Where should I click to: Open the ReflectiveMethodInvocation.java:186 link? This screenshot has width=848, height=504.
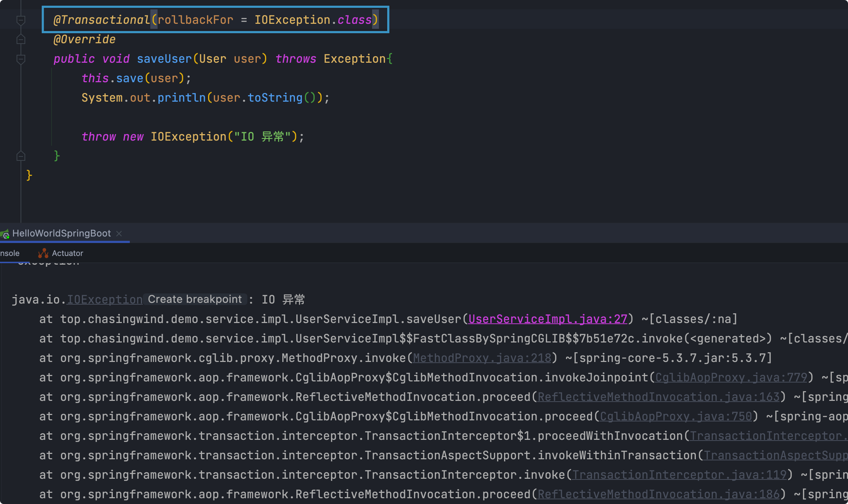pyautogui.click(x=658, y=494)
